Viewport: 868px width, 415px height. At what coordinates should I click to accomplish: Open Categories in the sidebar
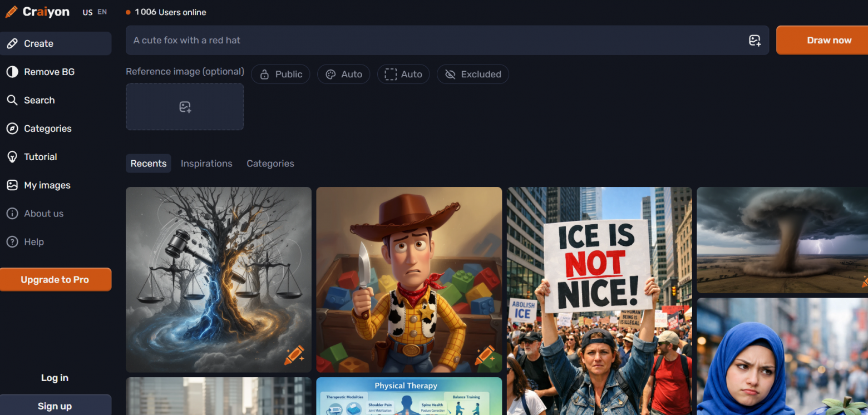56,129
